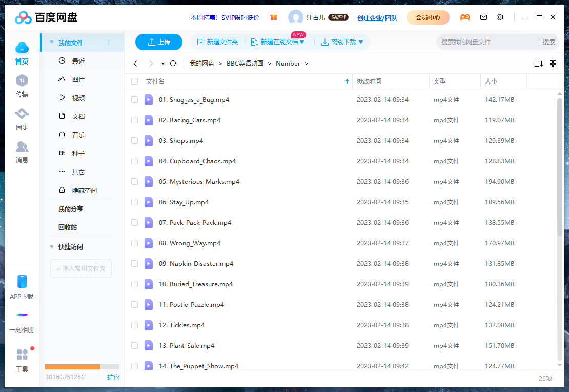
Task: Tick checkbox for 01. Snug_as_a_Bug.mp4
Action: [x=134, y=100]
